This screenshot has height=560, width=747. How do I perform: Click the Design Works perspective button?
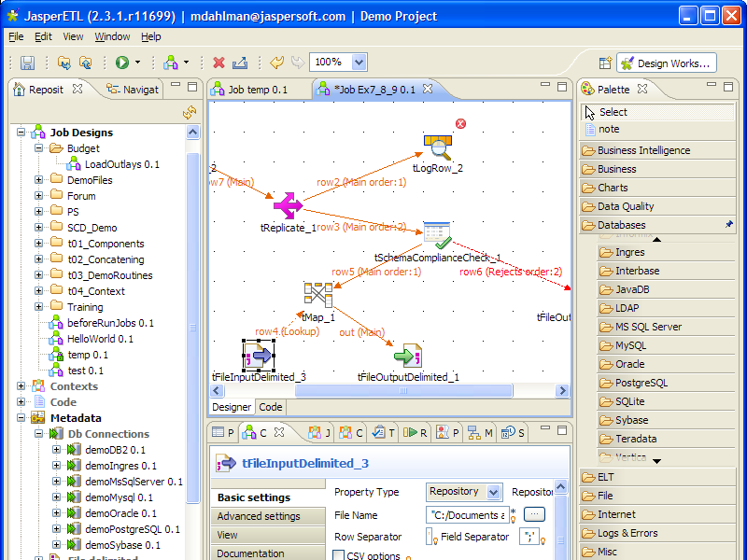coord(667,63)
